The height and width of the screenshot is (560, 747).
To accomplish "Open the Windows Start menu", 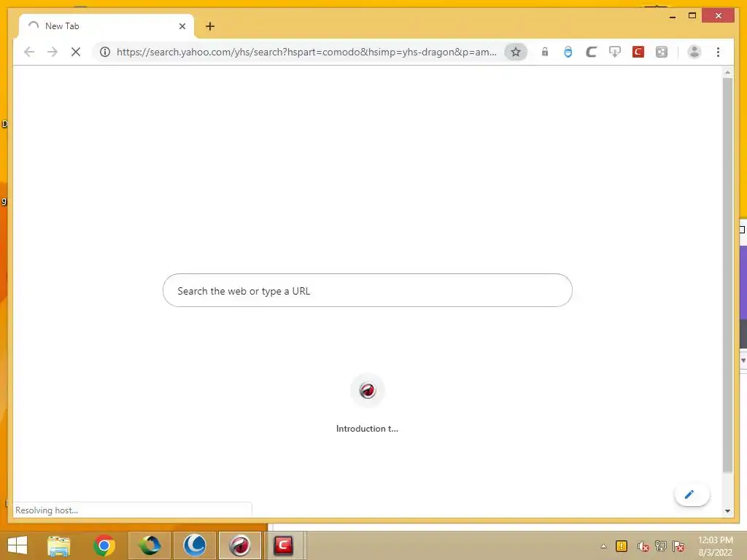I will point(18,545).
